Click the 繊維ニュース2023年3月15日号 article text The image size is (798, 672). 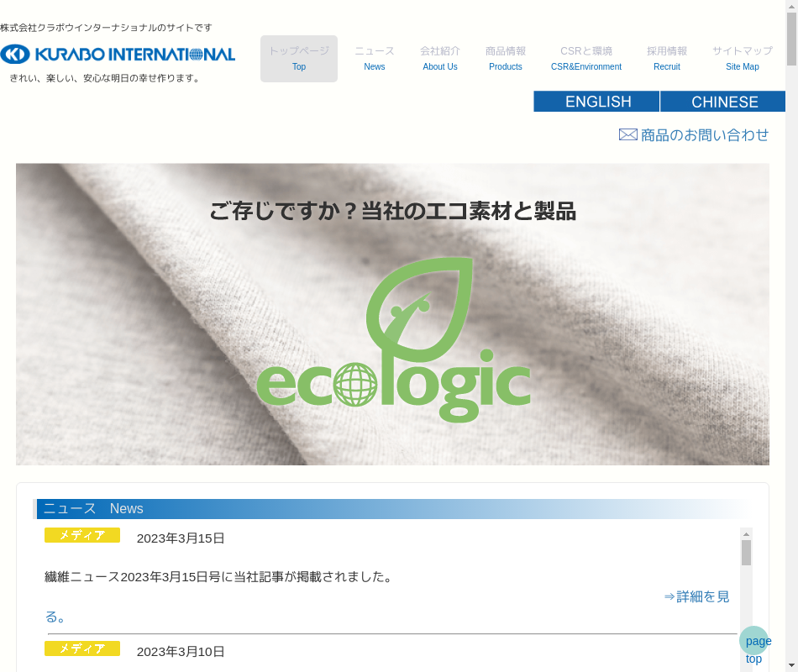(219, 577)
